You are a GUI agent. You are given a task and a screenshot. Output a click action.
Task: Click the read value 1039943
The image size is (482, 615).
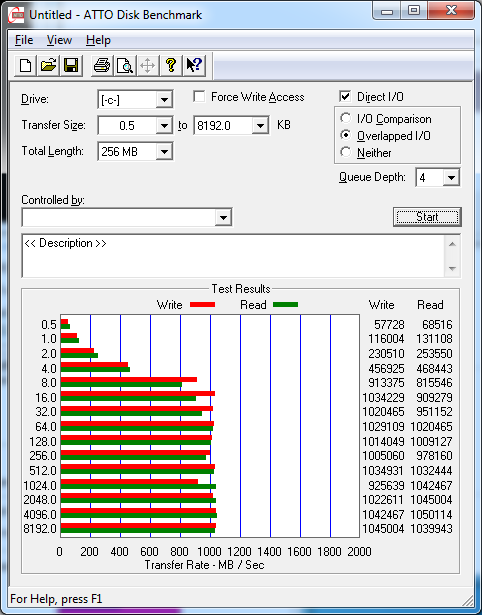click(x=431, y=529)
